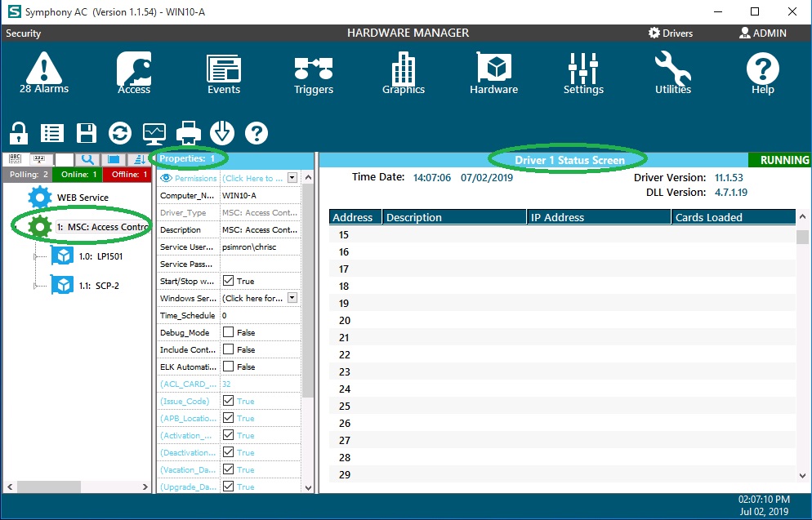The width and height of the screenshot is (812, 520).
Task: Click the Address column header
Action: coord(355,217)
